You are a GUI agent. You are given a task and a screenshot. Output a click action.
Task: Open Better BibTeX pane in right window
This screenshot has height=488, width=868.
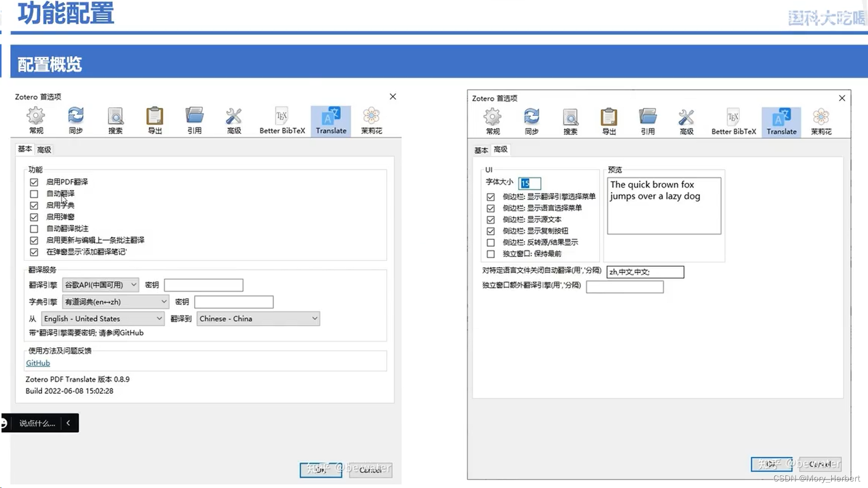(x=734, y=122)
